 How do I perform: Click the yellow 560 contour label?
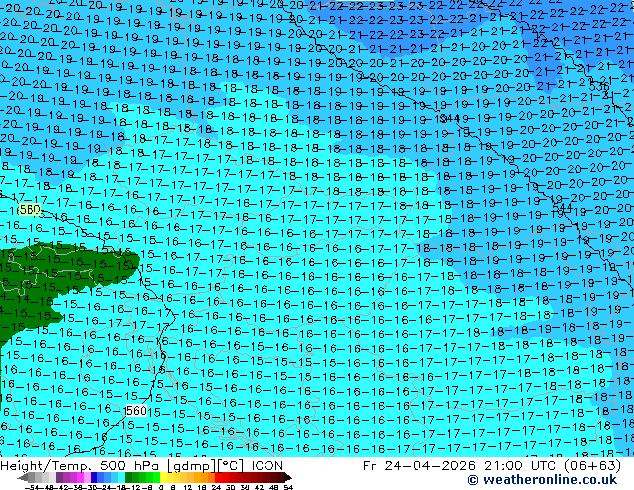pos(30,209)
